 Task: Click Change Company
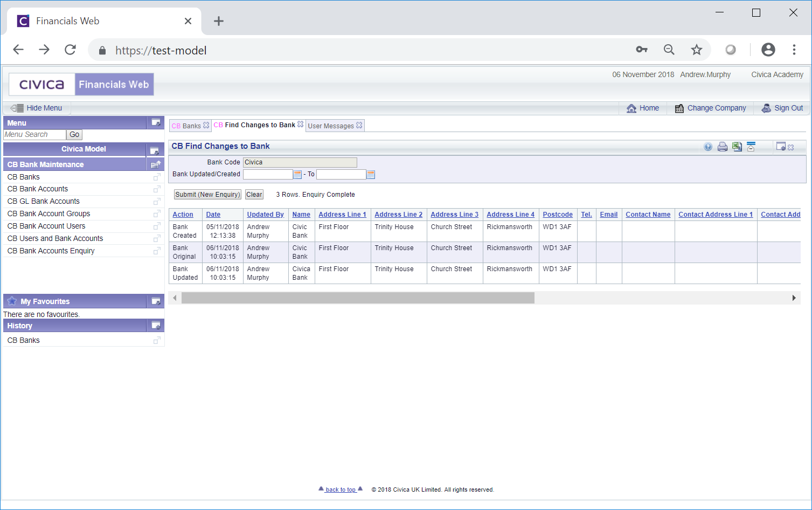point(710,108)
